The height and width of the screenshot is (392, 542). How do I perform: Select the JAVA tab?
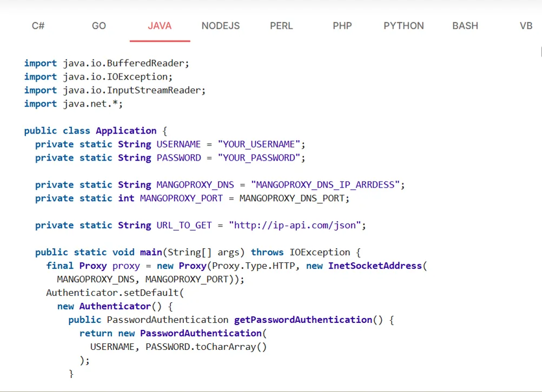pos(160,25)
